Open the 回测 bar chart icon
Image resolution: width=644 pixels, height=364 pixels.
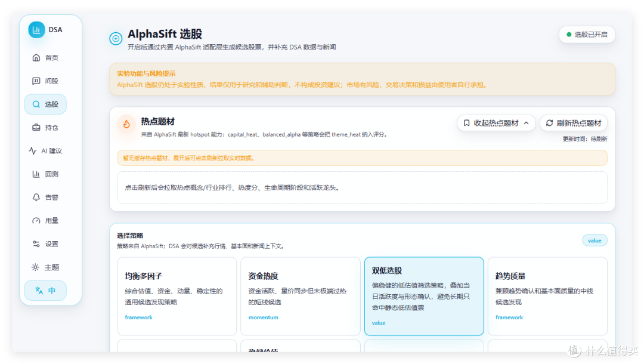pyautogui.click(x=36, y=174)
